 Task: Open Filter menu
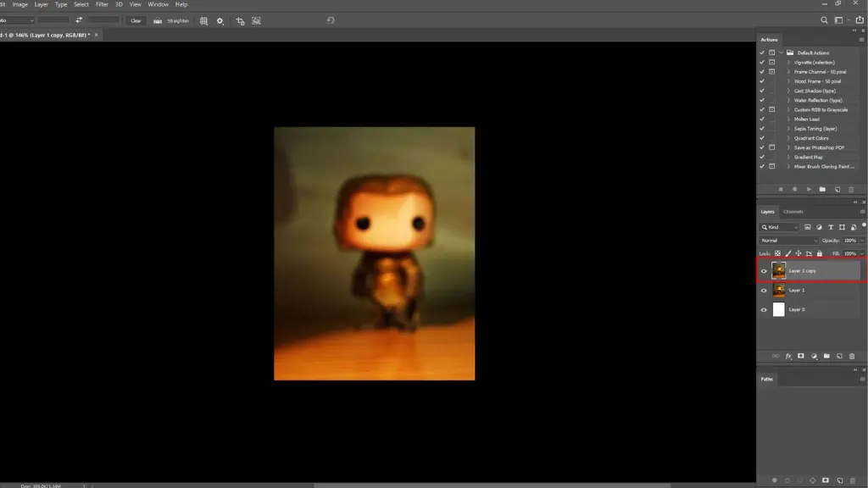[x=102, y=4]
